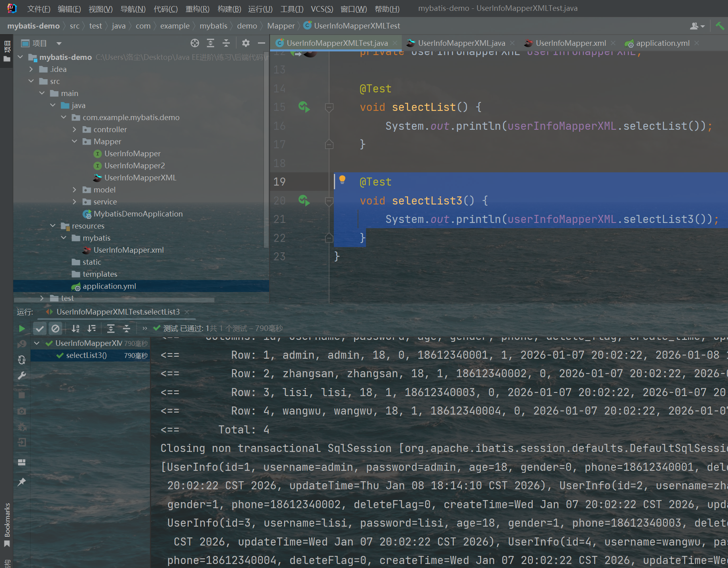Open the 文件(F) menu

(39, 8)
